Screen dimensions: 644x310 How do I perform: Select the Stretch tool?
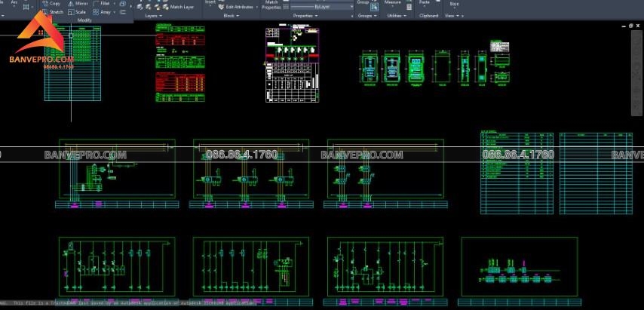tap(53, 12)
